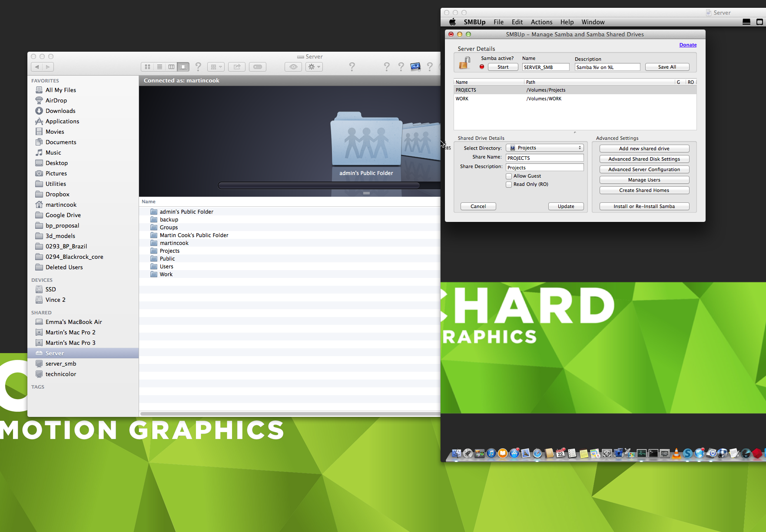The image size is (766, 532).
Task: Switch Finder to icon view
Action: [x=147, y=67]
